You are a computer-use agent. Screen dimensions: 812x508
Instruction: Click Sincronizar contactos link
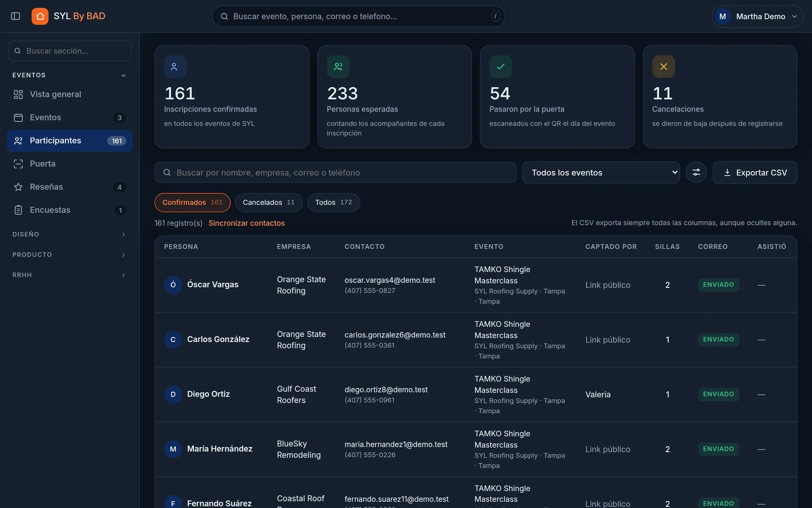[x=247, y=223]
